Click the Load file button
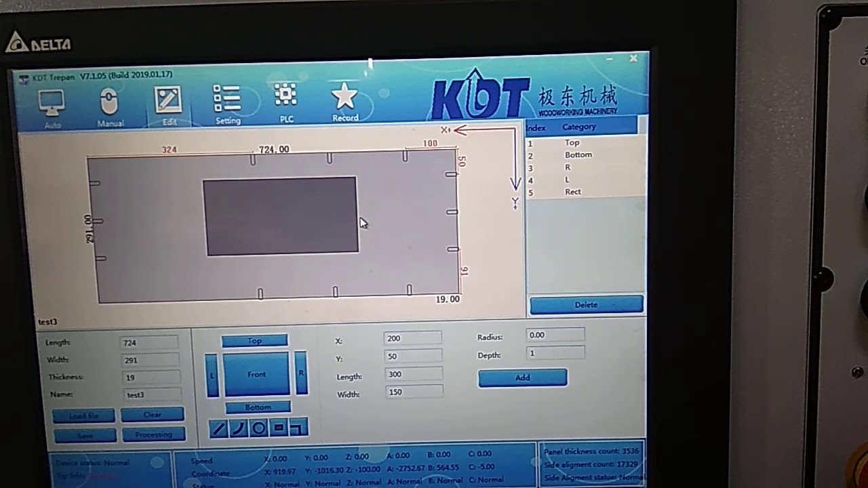This screenshot has width=868, height=488. [84, 415]
